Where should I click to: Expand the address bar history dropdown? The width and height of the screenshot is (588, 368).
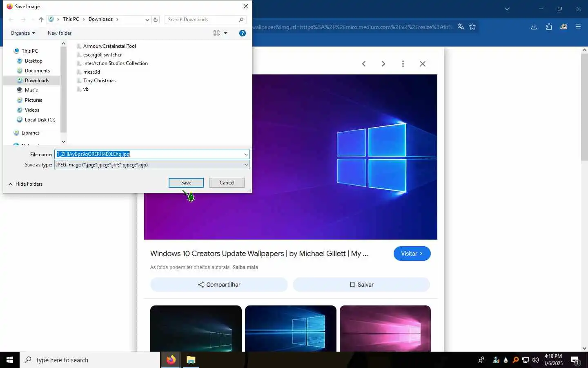click(147, 20)
